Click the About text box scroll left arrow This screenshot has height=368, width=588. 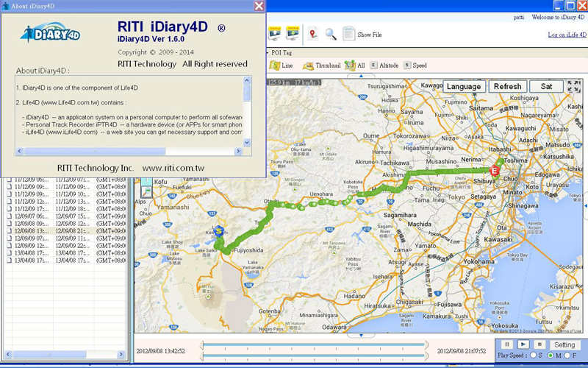20,151
